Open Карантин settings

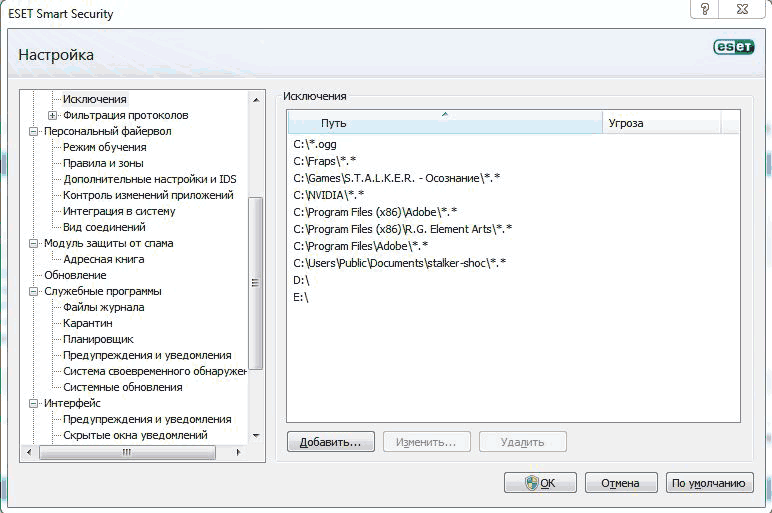[88, 323]
